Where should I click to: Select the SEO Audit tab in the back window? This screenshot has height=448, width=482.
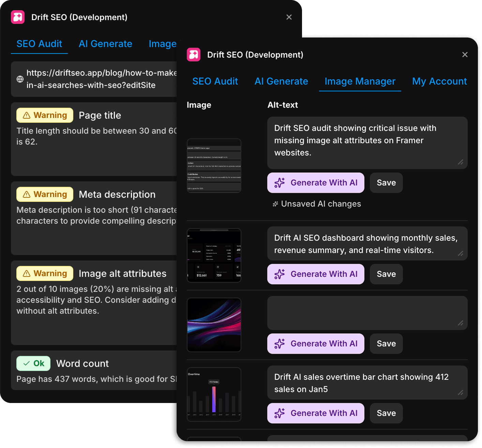39,44
